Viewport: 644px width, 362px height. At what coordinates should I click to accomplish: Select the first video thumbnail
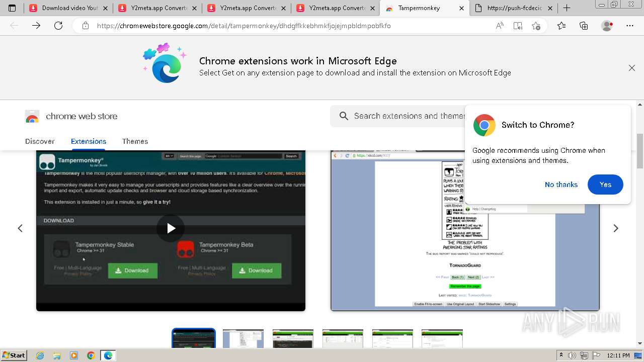click(x=194, y=338)
